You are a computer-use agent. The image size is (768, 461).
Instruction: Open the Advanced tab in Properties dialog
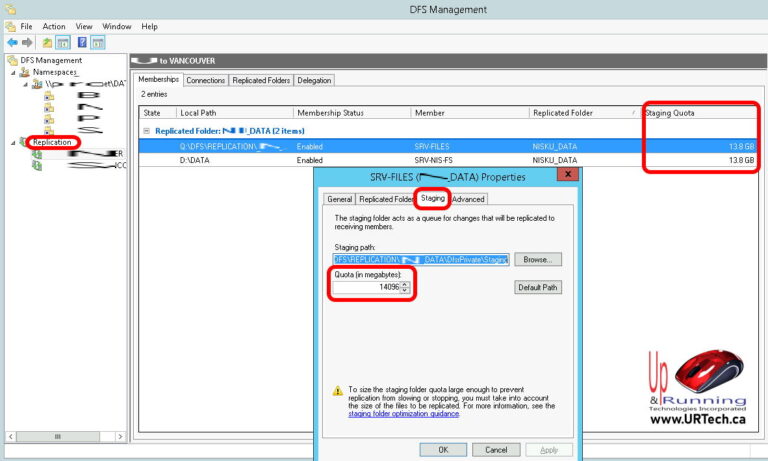tap(468, 199)
